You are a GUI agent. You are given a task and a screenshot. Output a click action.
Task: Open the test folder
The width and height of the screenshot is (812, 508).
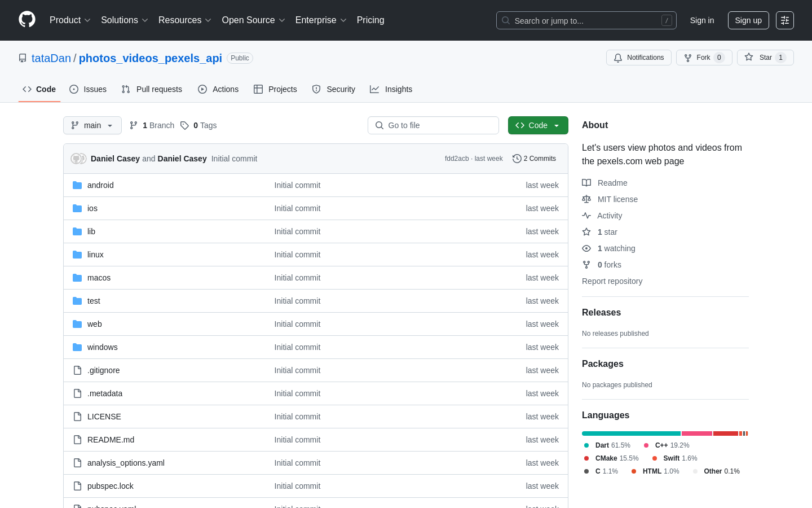click(94, 301)
